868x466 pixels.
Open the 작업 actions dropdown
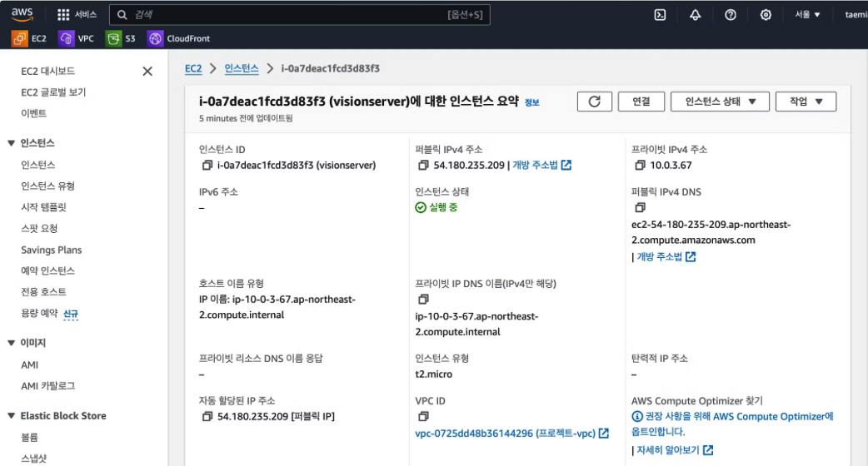pyautogui.click(x=806, y=102)
